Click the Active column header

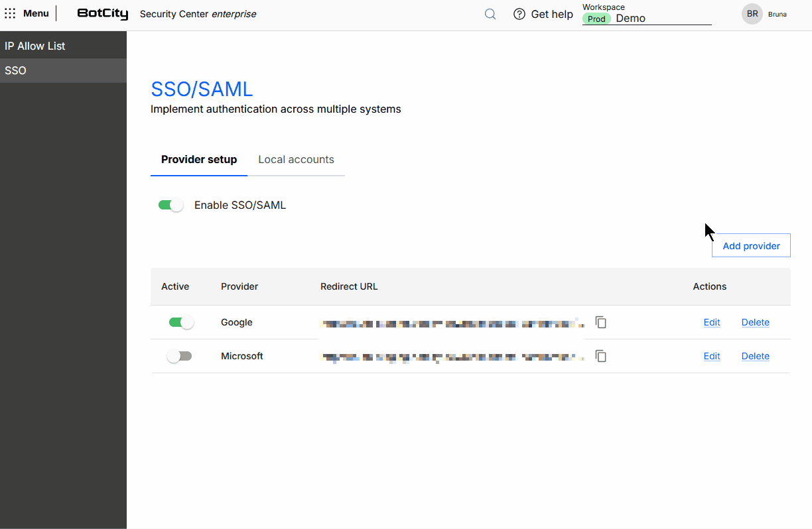tap(175, 286)
